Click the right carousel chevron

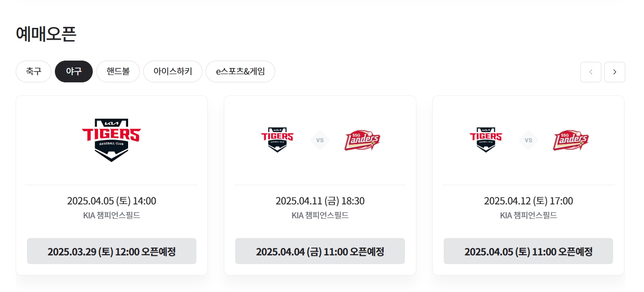coord(614,72)
